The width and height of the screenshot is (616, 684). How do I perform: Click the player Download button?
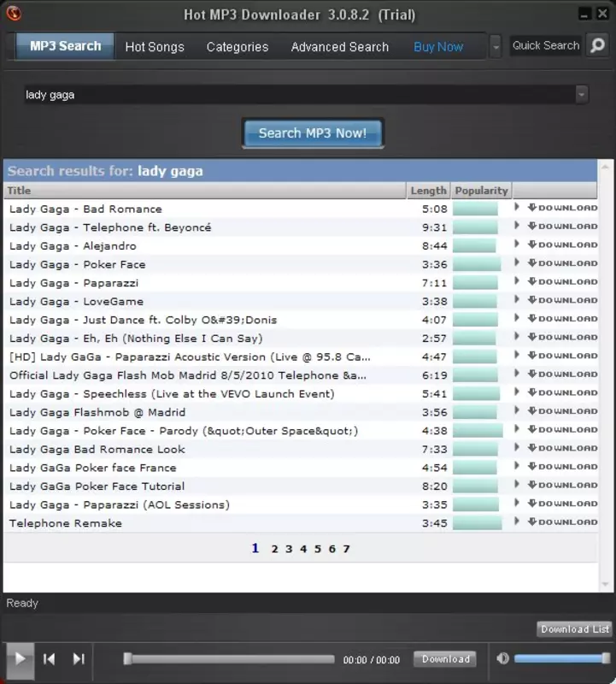[x=445, y=658]
